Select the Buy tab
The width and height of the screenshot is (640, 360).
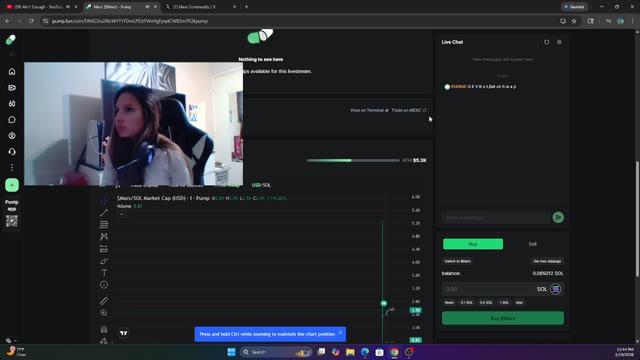[x=473, y=244]
